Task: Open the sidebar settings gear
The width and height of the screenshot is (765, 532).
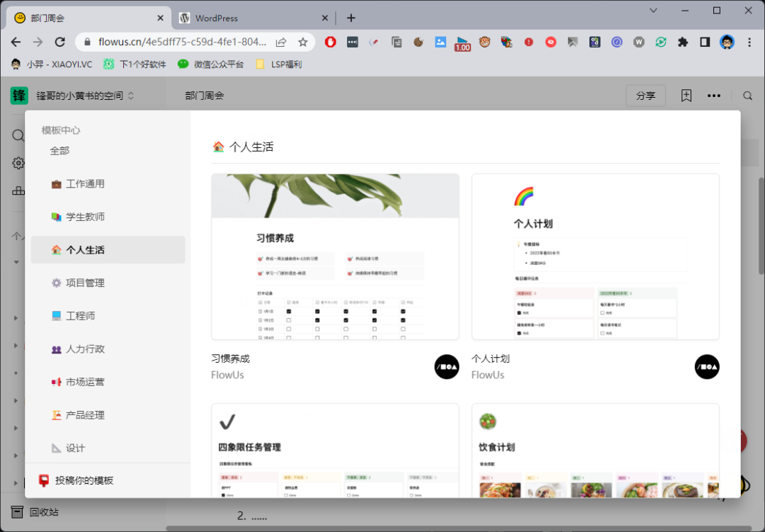Action: [x=18, y=163]
